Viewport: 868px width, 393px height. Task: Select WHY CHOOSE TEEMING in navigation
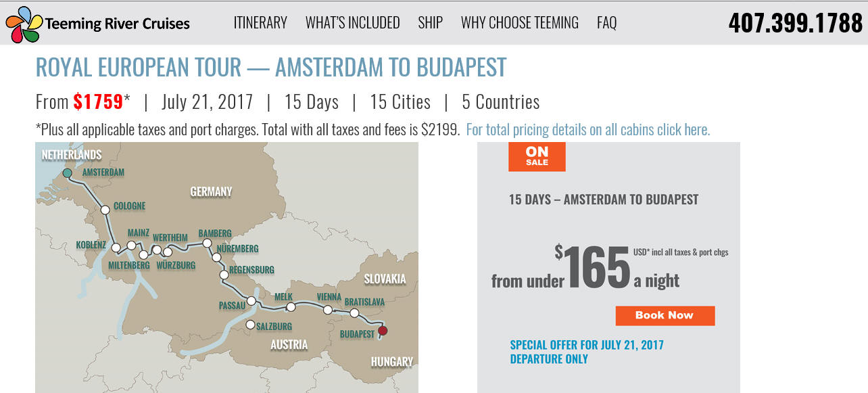pos(519,23)
